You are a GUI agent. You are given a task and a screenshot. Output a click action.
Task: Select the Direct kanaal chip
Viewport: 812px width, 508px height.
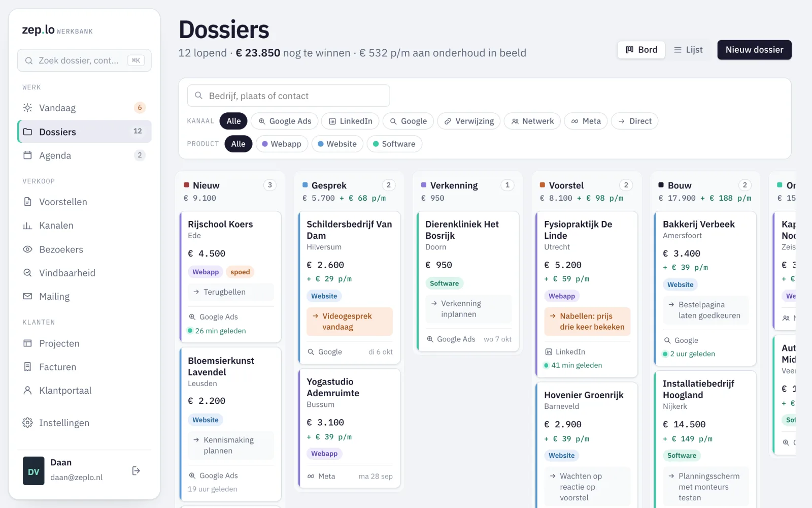pyautogui.click(x=635, y=121)
